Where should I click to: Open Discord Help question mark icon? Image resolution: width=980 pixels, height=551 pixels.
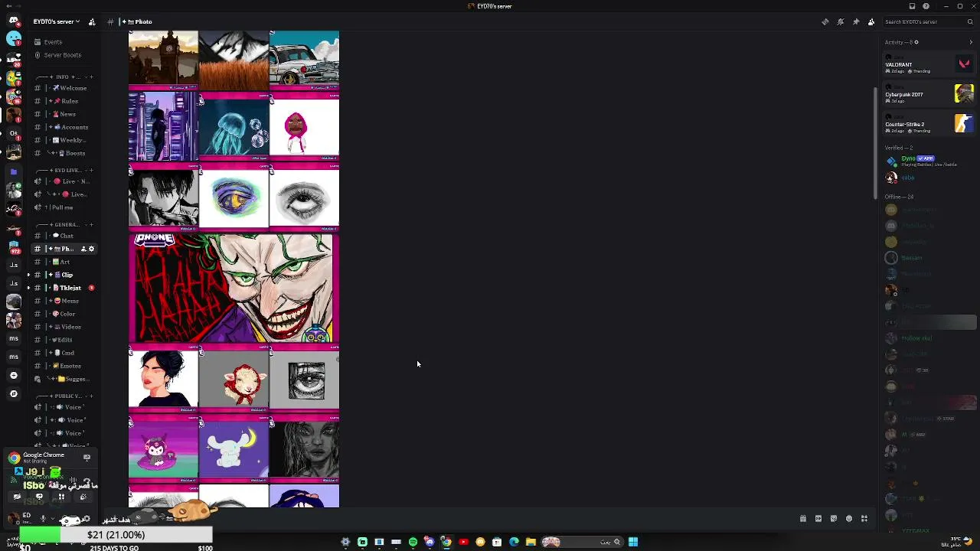click(926, 6)
